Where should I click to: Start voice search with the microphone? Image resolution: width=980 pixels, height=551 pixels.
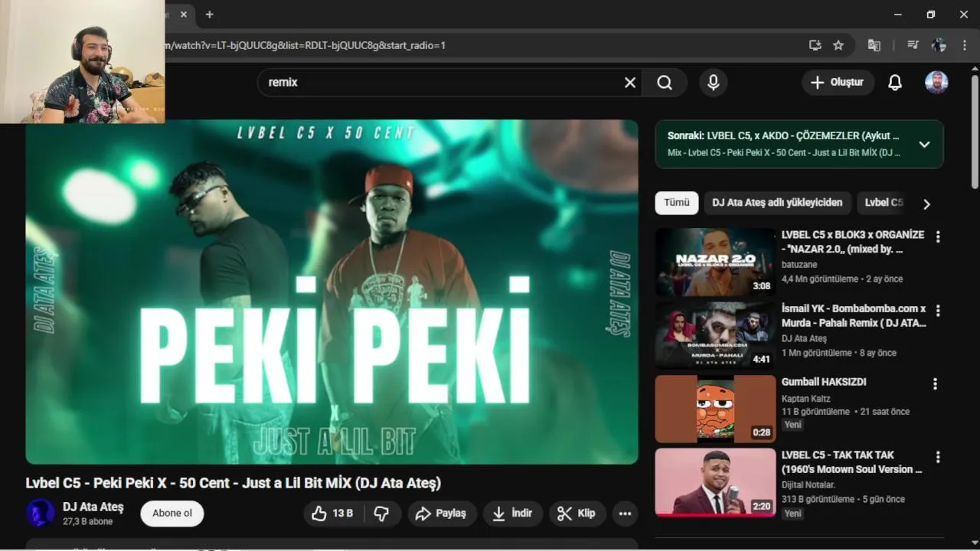click(x=714, y=83)
